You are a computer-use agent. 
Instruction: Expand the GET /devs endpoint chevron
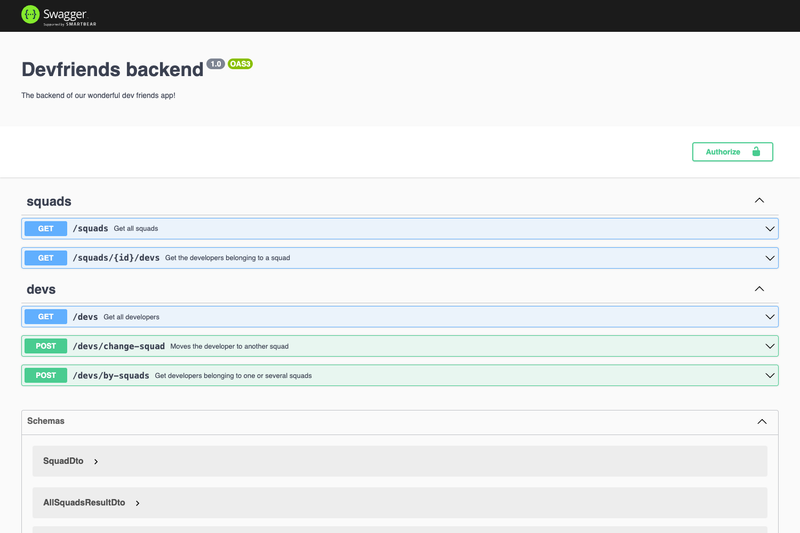[x=770, y=317]
